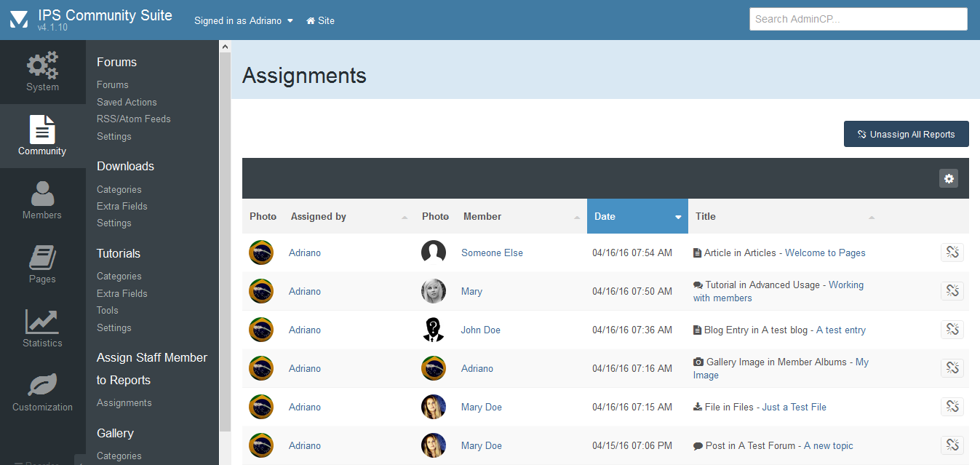Open the Someone Else member link

coord(492,253)
